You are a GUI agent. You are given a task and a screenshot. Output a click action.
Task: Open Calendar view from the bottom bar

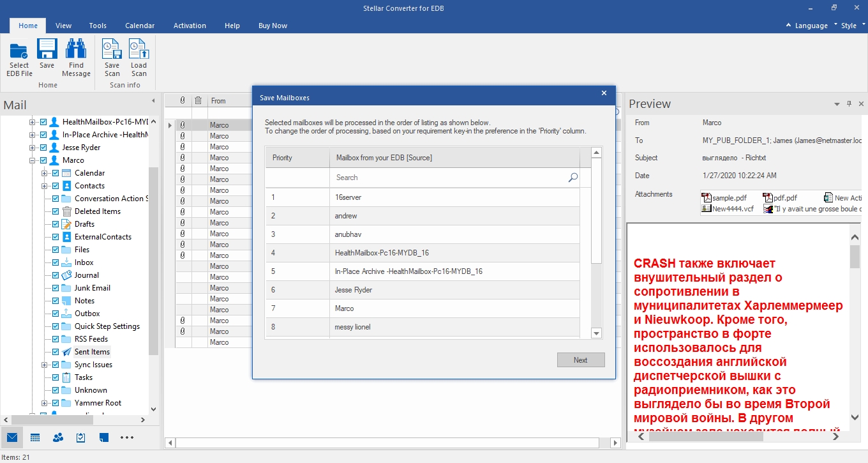(35, 437)
